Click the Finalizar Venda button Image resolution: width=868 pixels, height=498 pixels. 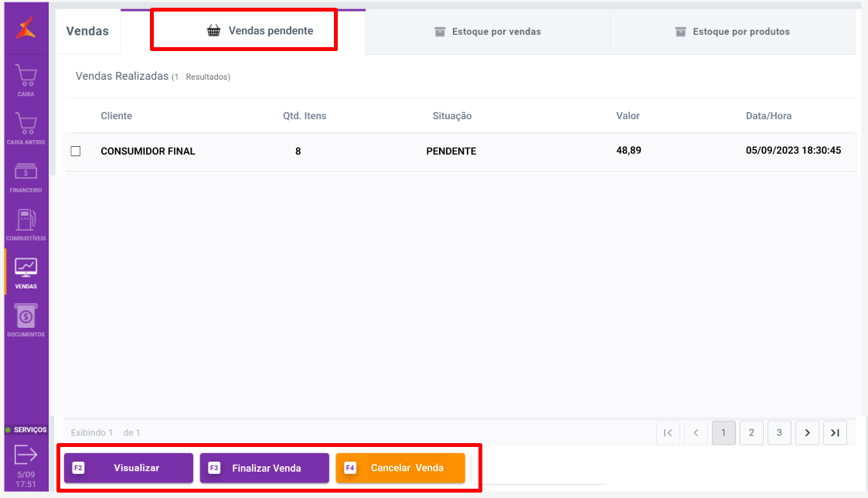coord(264,468)
